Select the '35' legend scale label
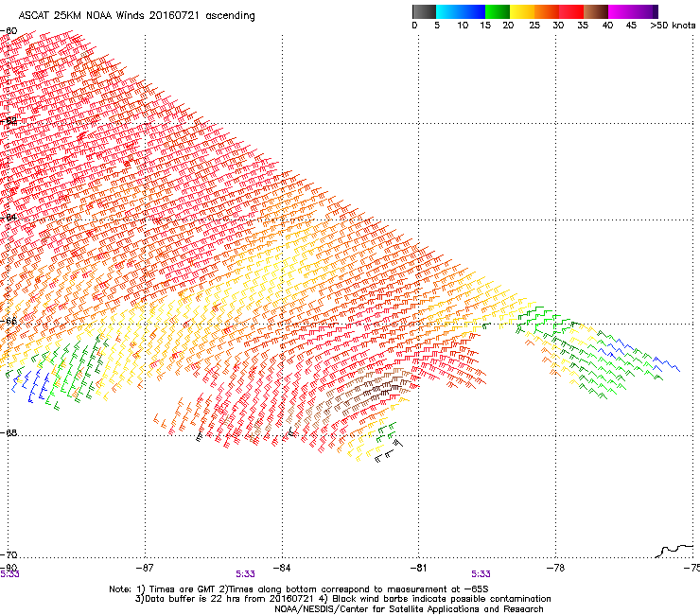Image resolution: width=700 pixels, height=615 pixels. point(583,26)
